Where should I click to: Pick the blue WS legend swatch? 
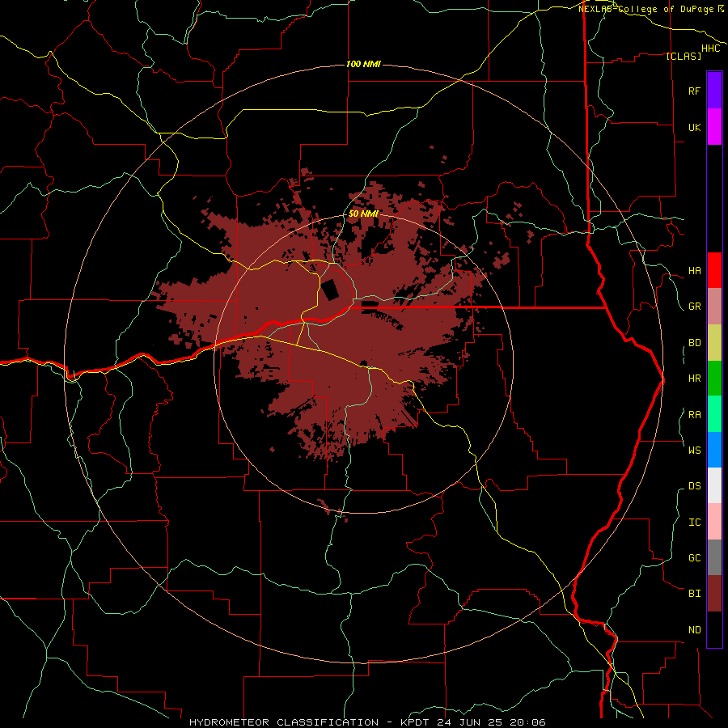714,450
